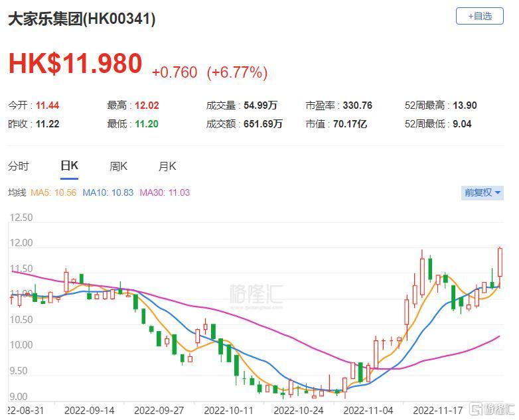Screen dimensions: 519x420
Task: Click the 市盈率 value 330.76
Action: [x=358, y=105]
